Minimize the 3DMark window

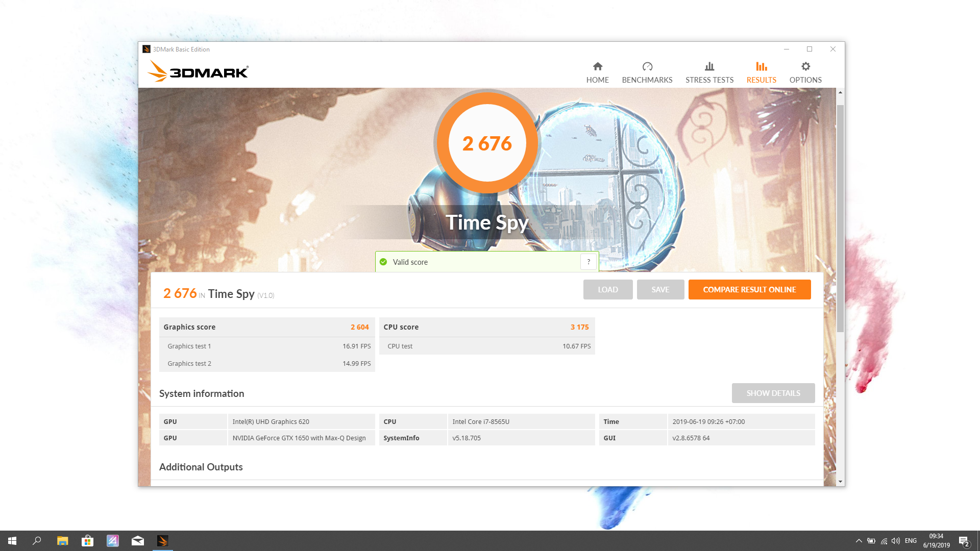(786, 49)
